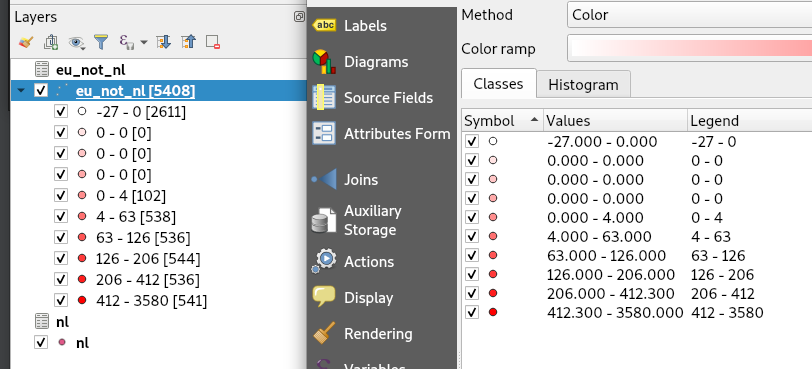Click the nl point layer symbol icon
The width and height of the screenshot is (812, 369).
[63, 342]
